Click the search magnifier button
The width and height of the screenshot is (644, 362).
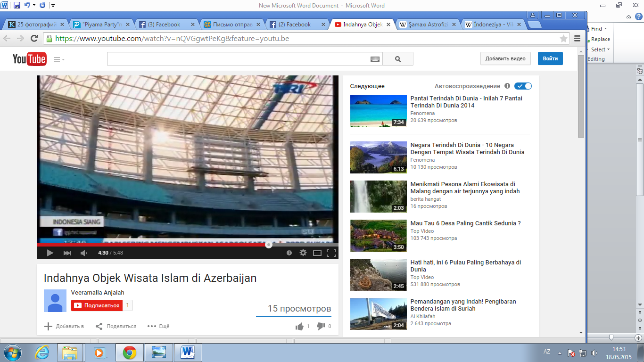click(x=398, y=59)
